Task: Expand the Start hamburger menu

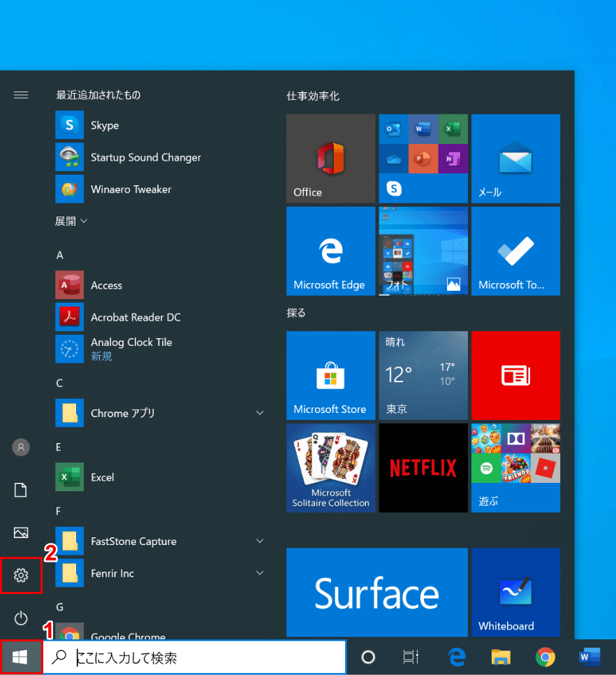Action: tap(21, 95)
